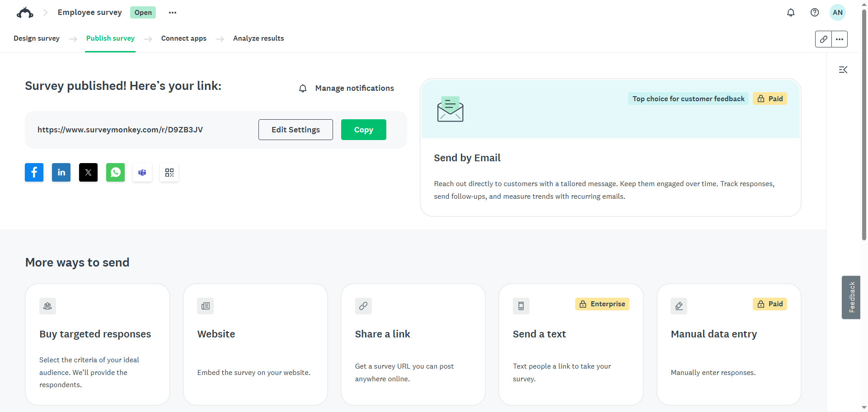
Task: Click the Share a link chain icon
Action: point(363,306)
